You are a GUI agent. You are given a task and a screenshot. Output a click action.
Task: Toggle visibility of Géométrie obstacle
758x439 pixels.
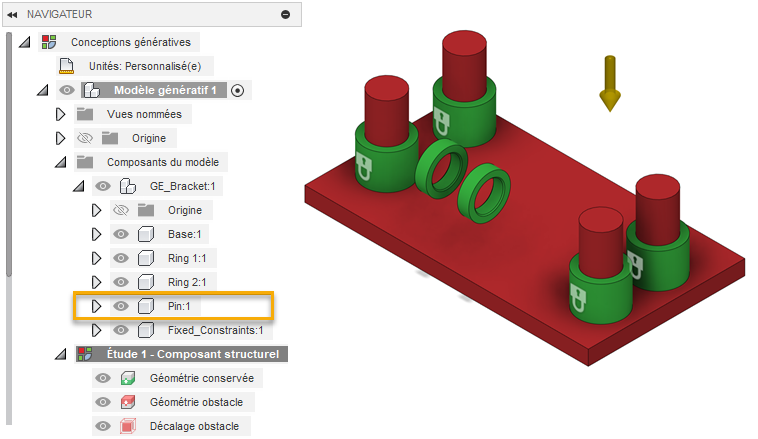103,402
